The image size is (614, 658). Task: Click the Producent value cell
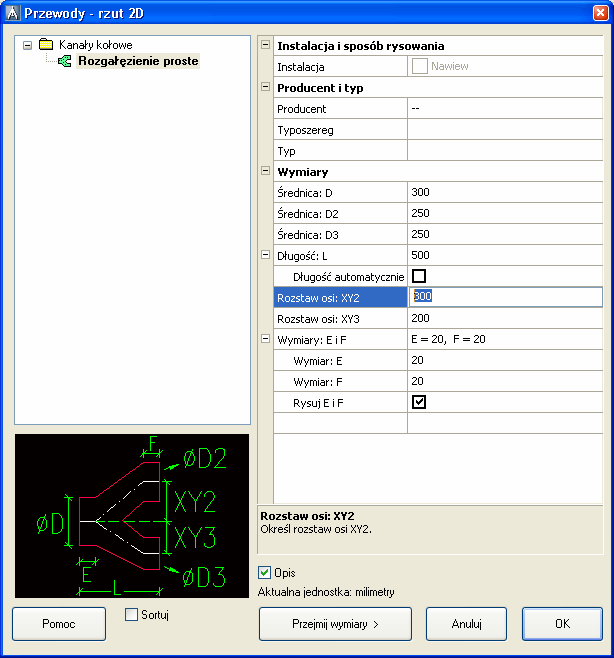tap(505, 108)
